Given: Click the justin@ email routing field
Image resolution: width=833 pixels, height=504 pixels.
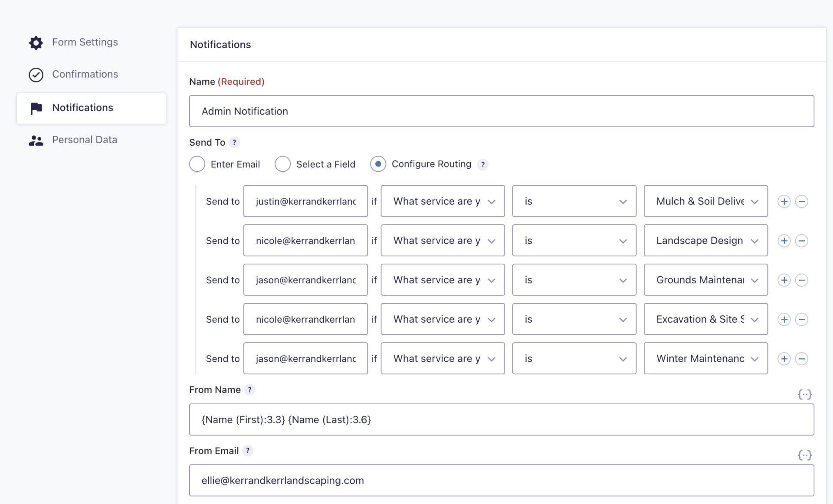Looking at the screenshot, I should (305, 201).
